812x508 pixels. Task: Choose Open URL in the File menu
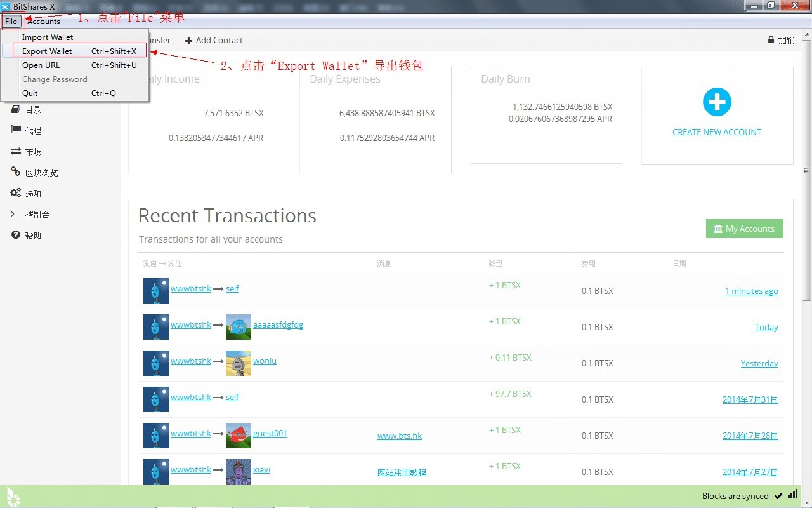point(41,65)
